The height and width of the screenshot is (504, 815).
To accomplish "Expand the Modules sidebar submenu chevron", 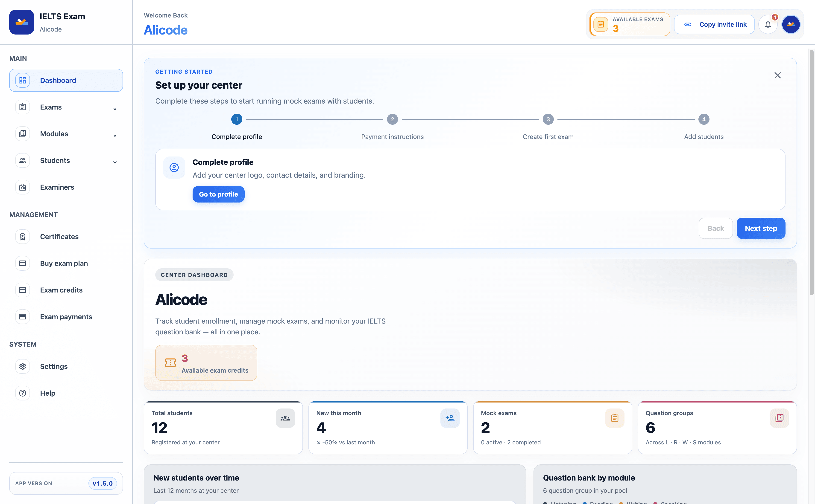I will coord(115,136).
